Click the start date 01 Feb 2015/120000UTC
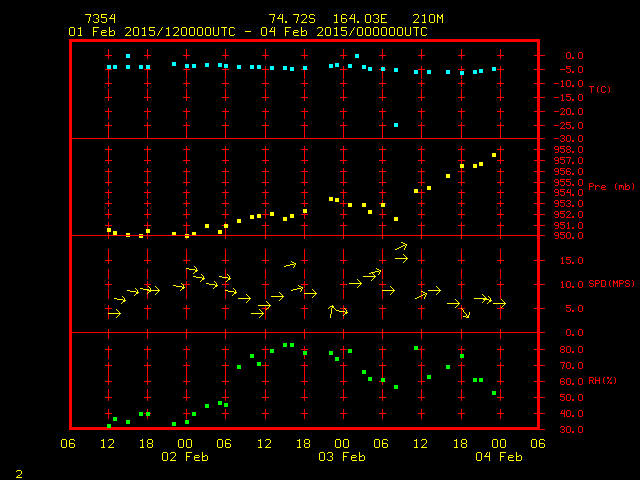The height and width of the screenshot is (480, 640). click(x=150, y=32)
